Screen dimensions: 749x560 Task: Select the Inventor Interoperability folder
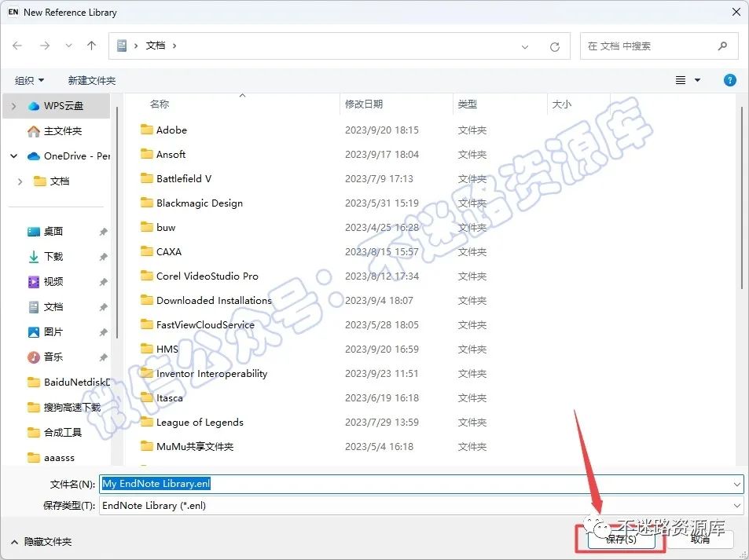pyautogui.click(x=204, y=373)
